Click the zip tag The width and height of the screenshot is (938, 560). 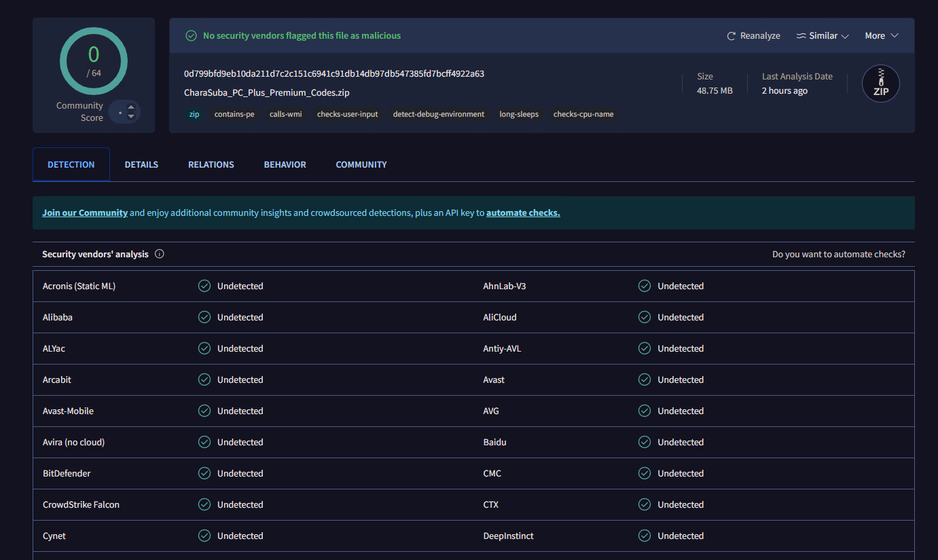pos(194,114)
